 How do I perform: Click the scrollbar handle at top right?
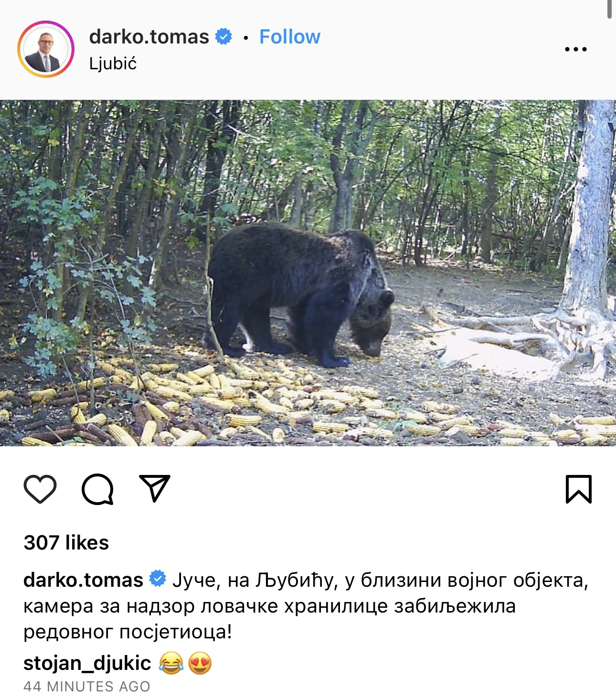click(610, 9)
